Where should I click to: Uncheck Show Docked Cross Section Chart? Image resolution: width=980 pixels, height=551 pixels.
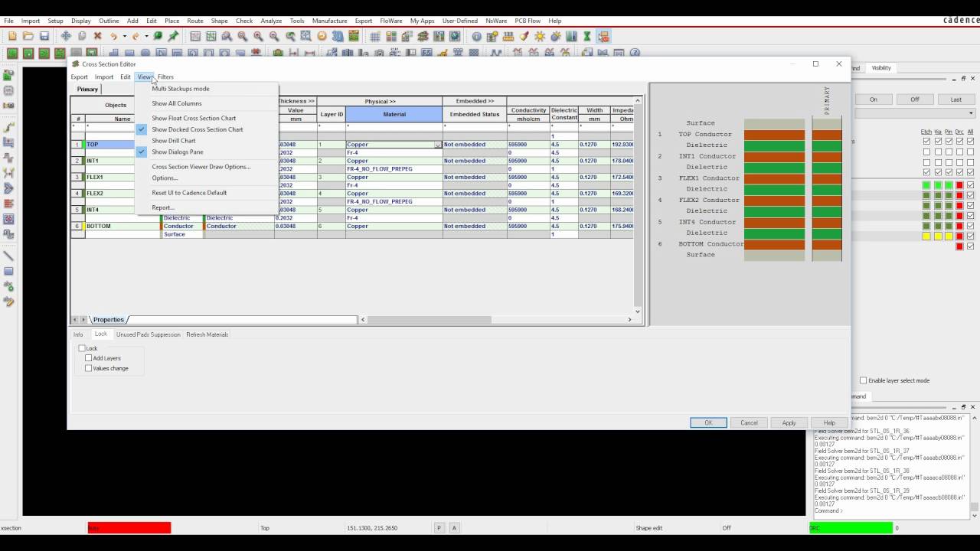[197, 129]
